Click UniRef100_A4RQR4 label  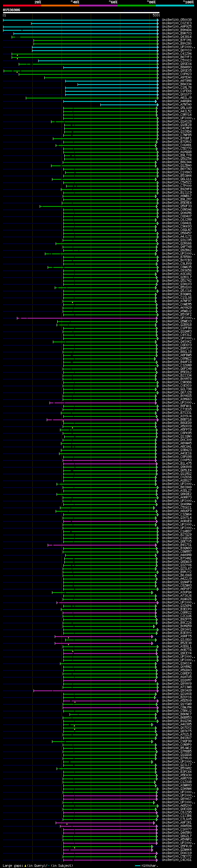(177, 101)
